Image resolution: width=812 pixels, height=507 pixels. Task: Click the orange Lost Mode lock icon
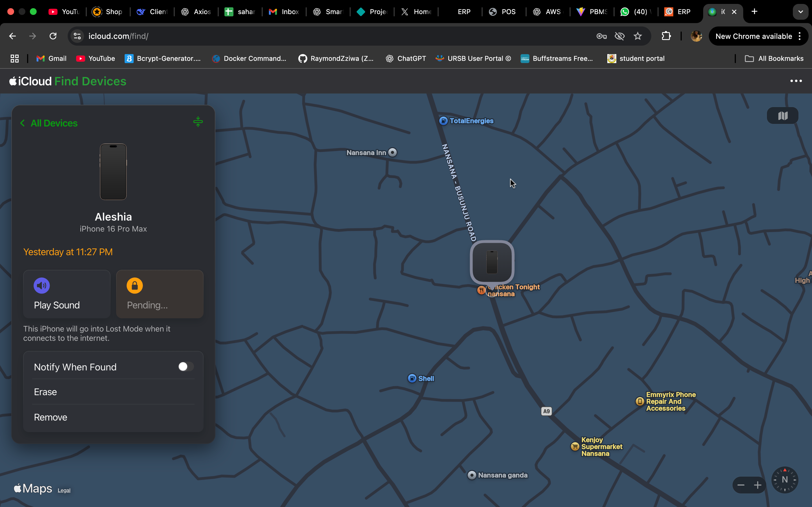[134, 285]
